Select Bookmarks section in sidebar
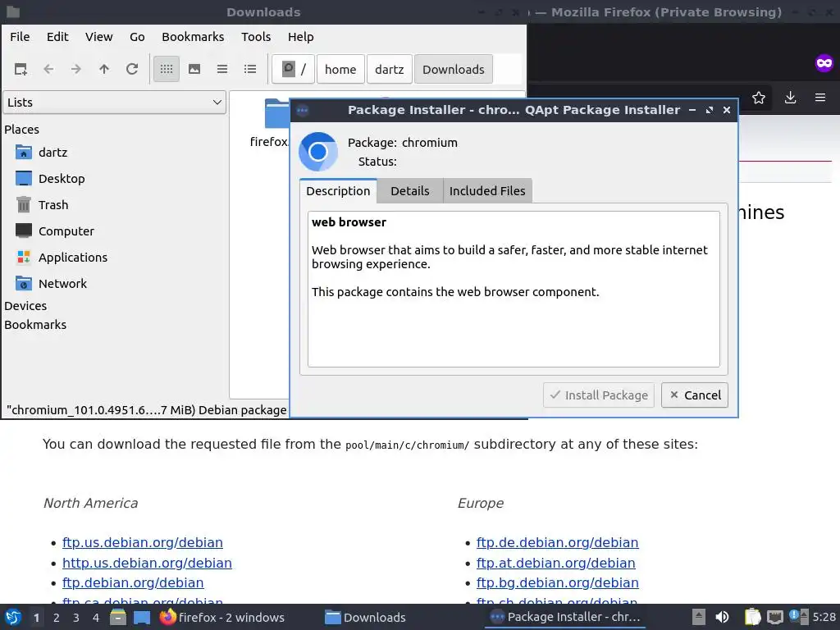The image size is (840, 630). (35, 325)
